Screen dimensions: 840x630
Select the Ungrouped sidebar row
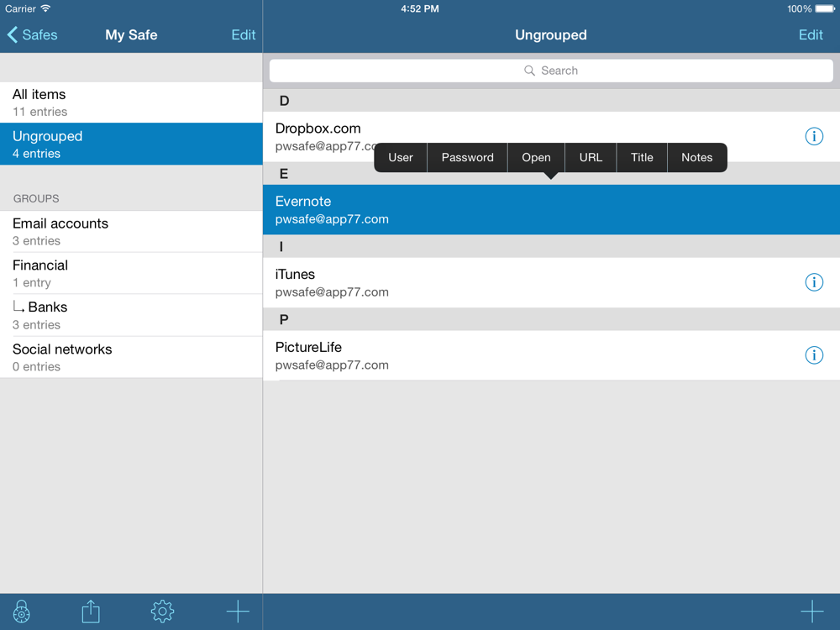(x=131, y=144)
